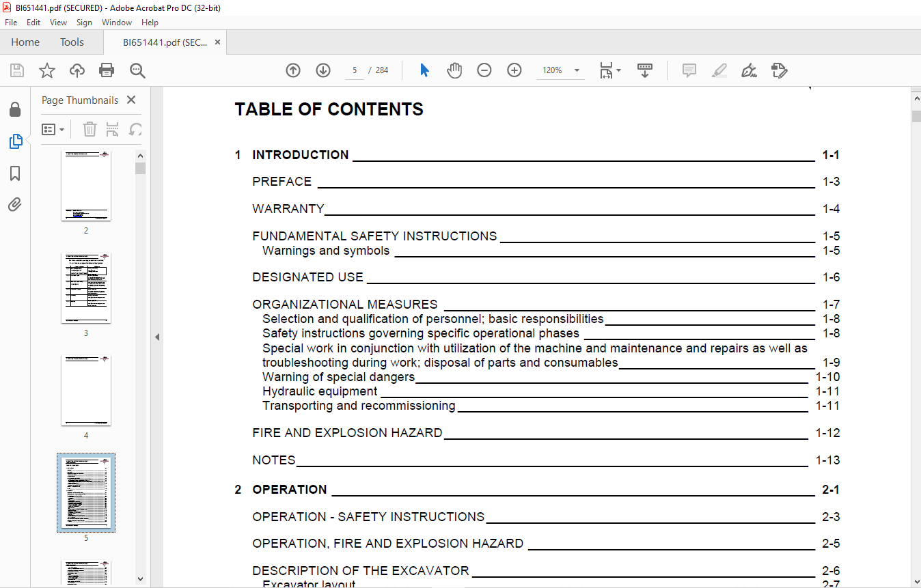Close the Page Thumbnails panel
Image resolution: width=921 pixels, height=588 pixels.
(x=131, y=100)
